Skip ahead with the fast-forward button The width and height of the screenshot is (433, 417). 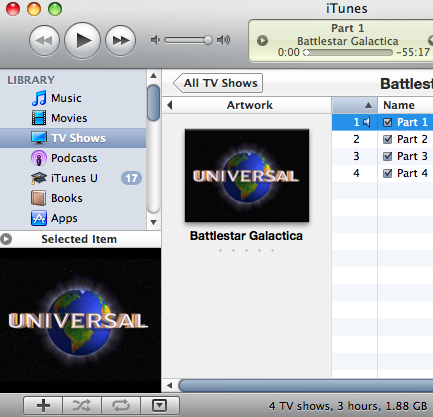pyautogui.click(x=120, y=41)
